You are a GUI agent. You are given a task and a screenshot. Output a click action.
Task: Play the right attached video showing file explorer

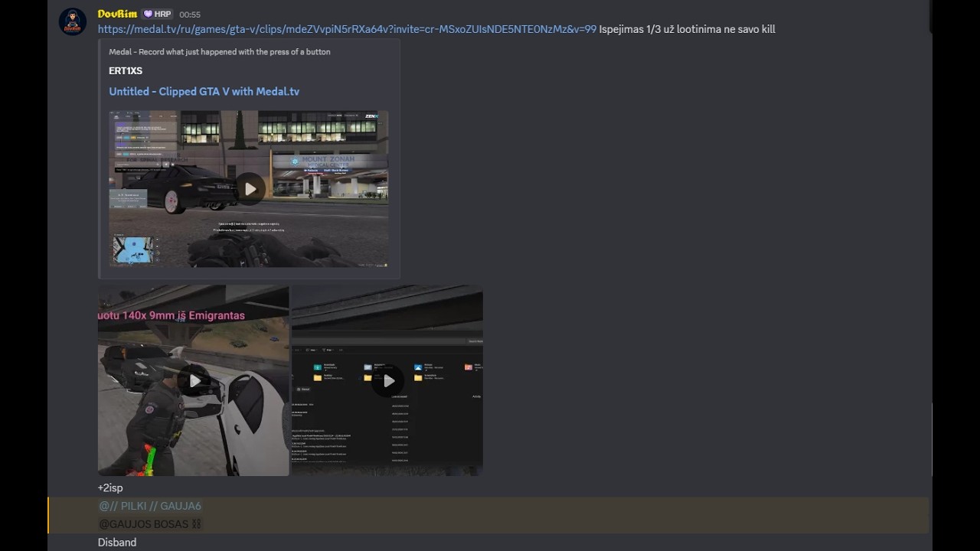coord(387,380)
